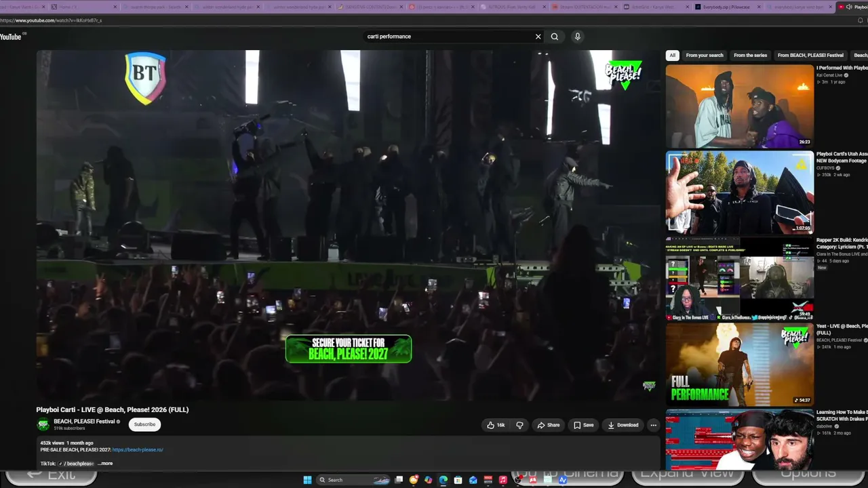Screen dimensions: 868x488
Task: Clear the search box with the X icon
Action: [x=538, y=37]
